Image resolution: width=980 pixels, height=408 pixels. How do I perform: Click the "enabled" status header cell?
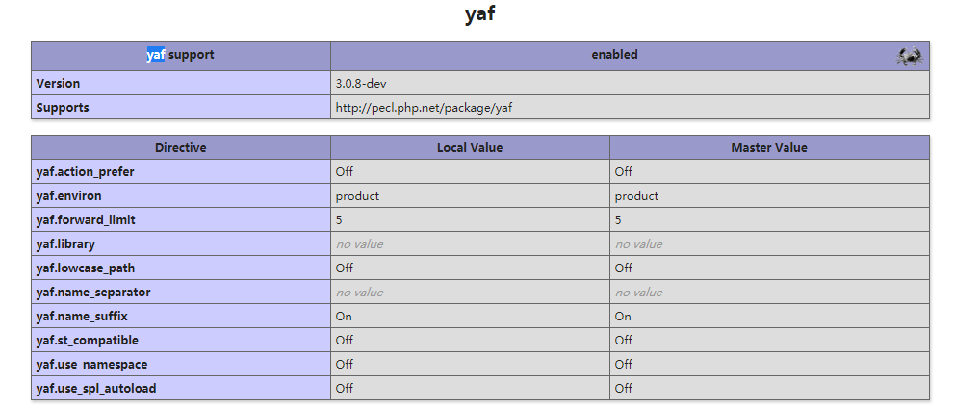tap(614, 55)
